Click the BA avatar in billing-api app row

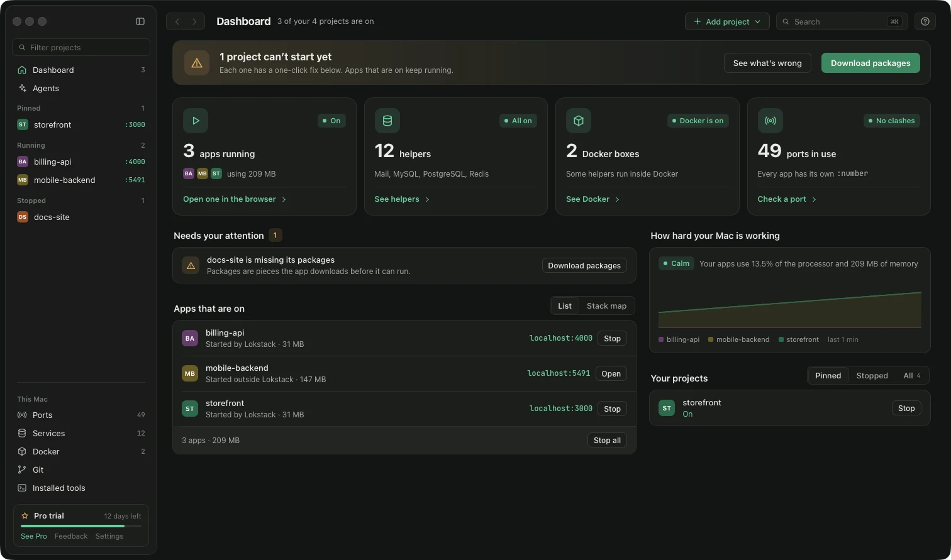(x=190, y=338)
